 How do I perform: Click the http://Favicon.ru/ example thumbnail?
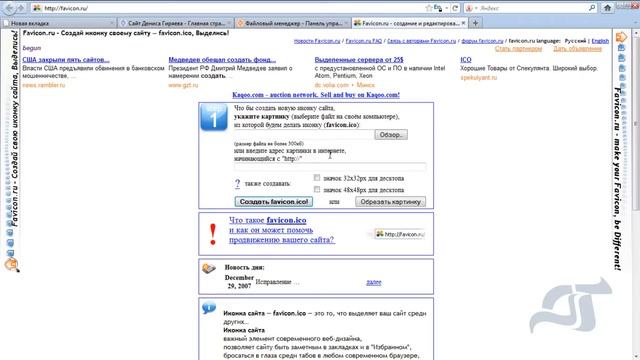pyautogui.click(x=400, y=234)
